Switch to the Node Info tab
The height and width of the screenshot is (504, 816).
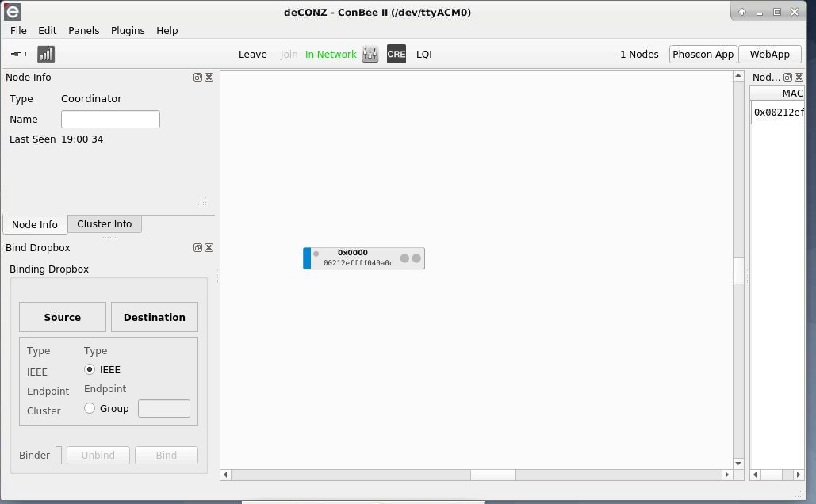[35, 225]
